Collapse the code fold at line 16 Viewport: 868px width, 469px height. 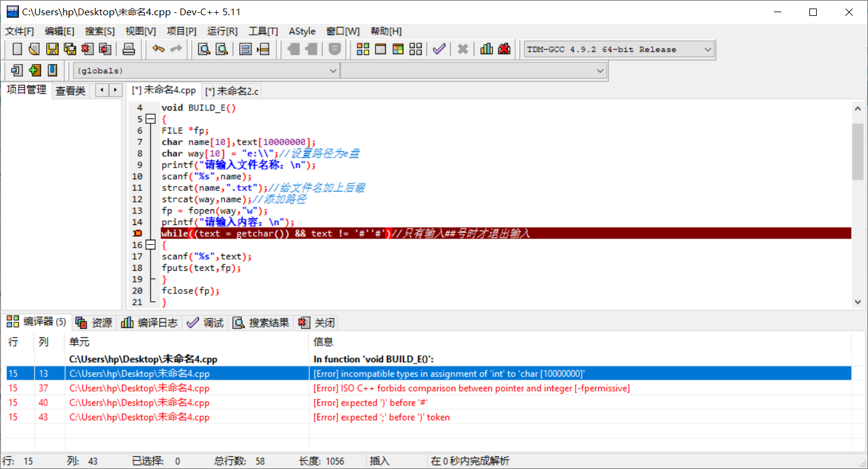(151, 245)
